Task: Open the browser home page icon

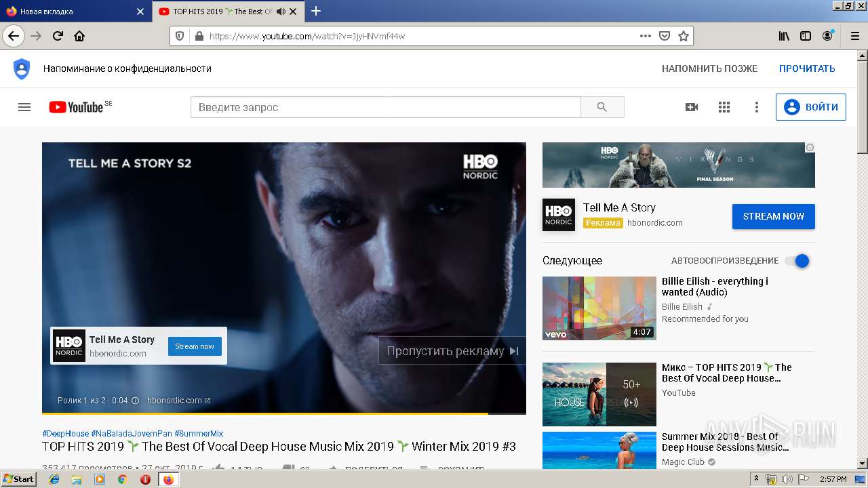Action: pyautogui.click(x=79, y=36)
